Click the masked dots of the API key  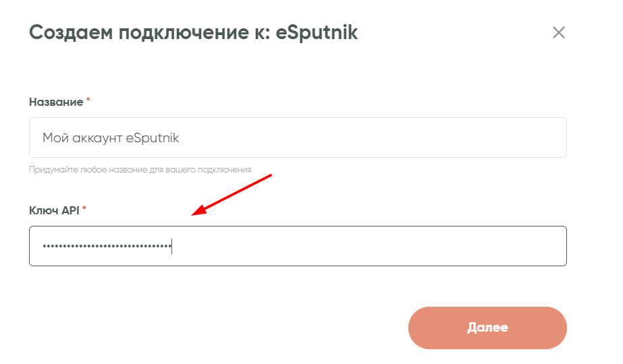(x=107, y=247)
